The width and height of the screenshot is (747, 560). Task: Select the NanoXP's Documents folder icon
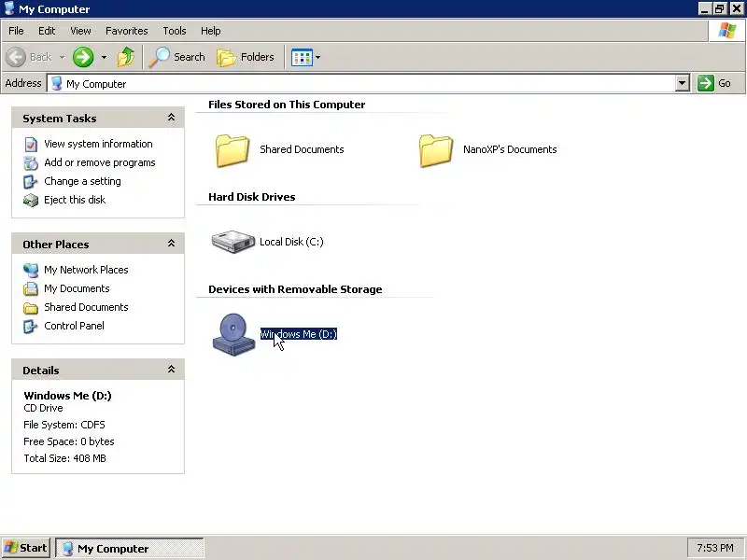436,150
